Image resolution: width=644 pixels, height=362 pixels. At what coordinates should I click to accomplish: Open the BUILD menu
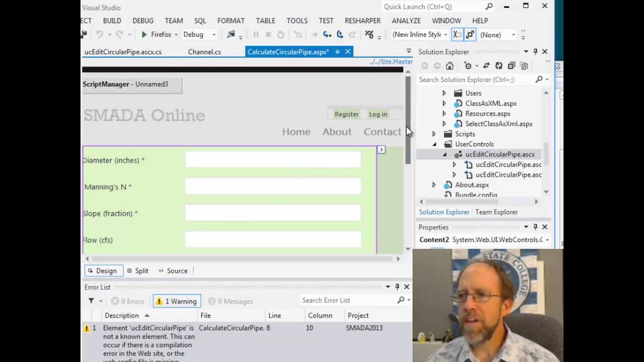click(x=112, y=21)
